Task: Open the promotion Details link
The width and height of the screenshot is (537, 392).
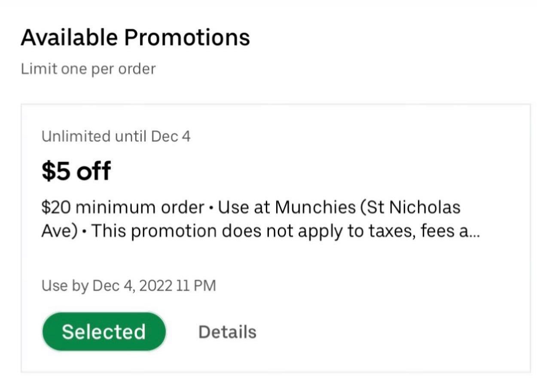Action: pos(227,332)
